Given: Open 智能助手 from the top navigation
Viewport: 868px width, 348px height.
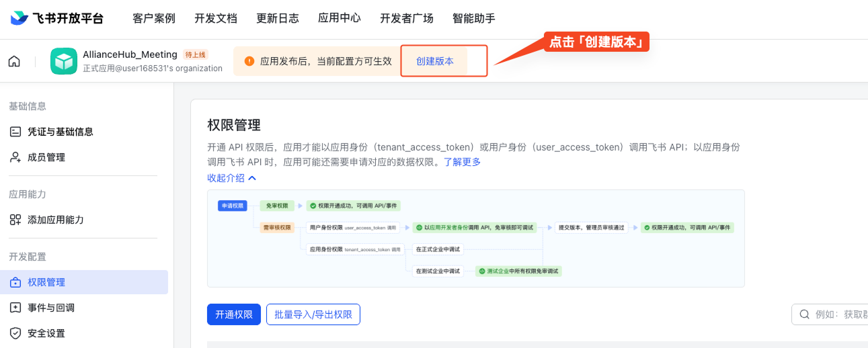Looking at the screenshot, I should coord(474,18).
